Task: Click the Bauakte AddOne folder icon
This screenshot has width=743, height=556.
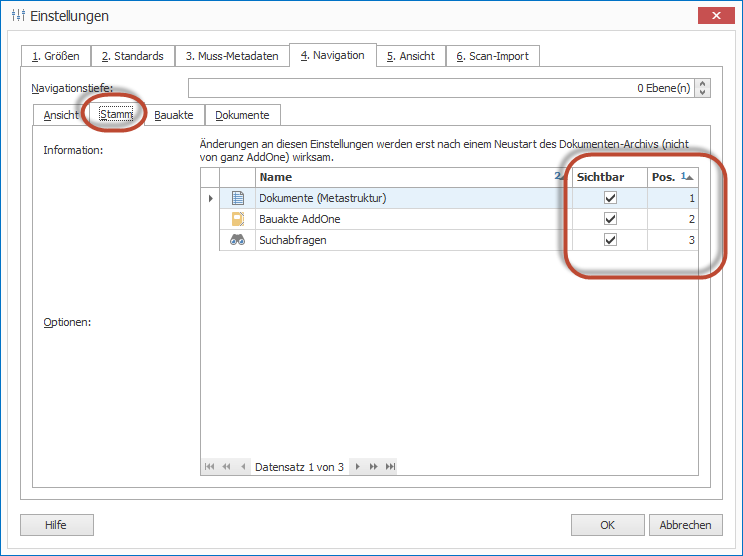Action: click(x=237, y=219)
